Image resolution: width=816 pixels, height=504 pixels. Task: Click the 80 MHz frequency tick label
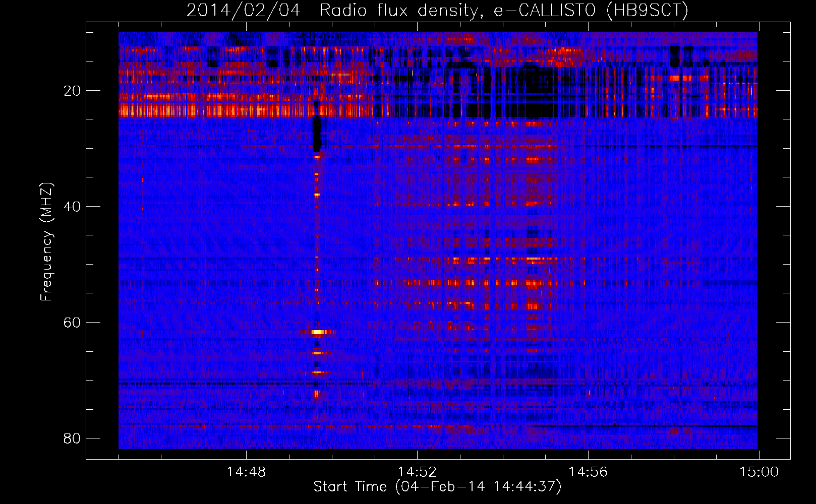click(72, 438)
